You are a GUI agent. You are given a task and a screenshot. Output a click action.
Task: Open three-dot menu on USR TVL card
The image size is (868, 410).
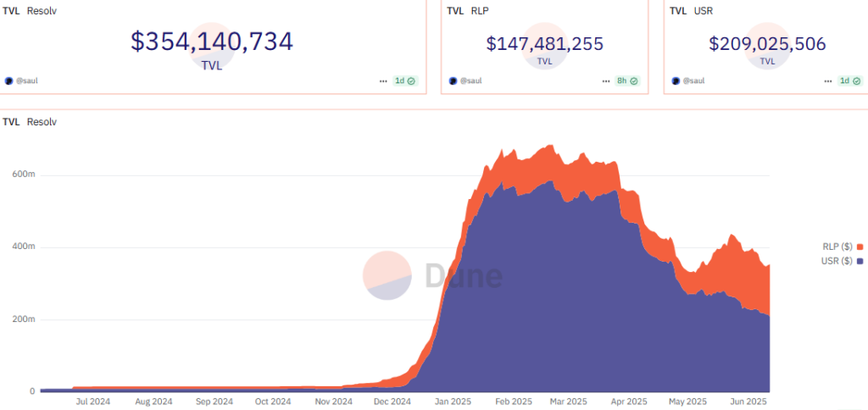coord(828,80)
